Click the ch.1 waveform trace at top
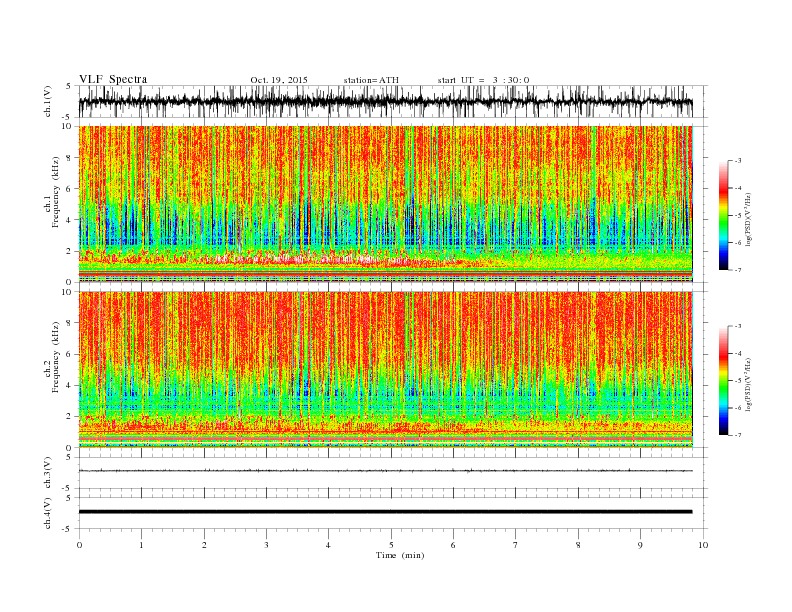This screenshot has width=792, height=612. click(385, 101)
